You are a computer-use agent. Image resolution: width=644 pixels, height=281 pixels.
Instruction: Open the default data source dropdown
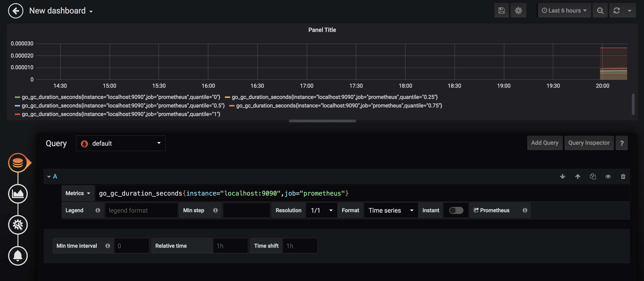click(121, 143)
